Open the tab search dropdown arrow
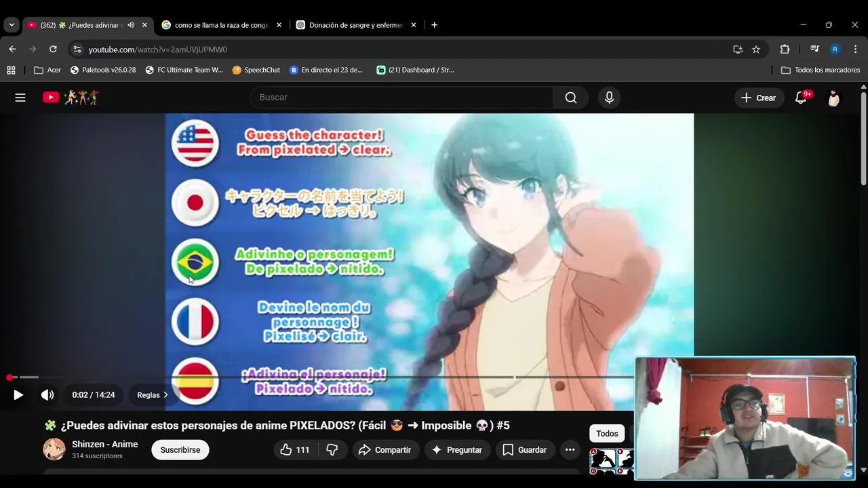The width and height of the screenshot is (868, 488). click(12, 25)
